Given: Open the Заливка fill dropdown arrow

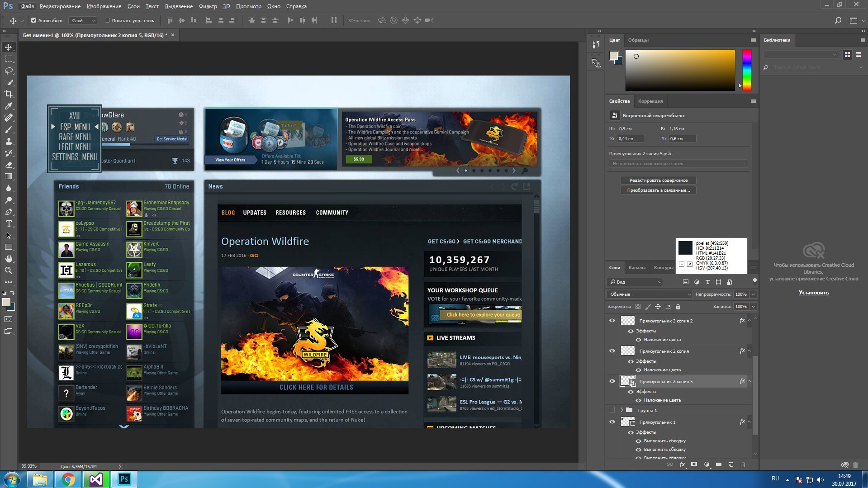Looking at the screenshot, I should (753, 307).
